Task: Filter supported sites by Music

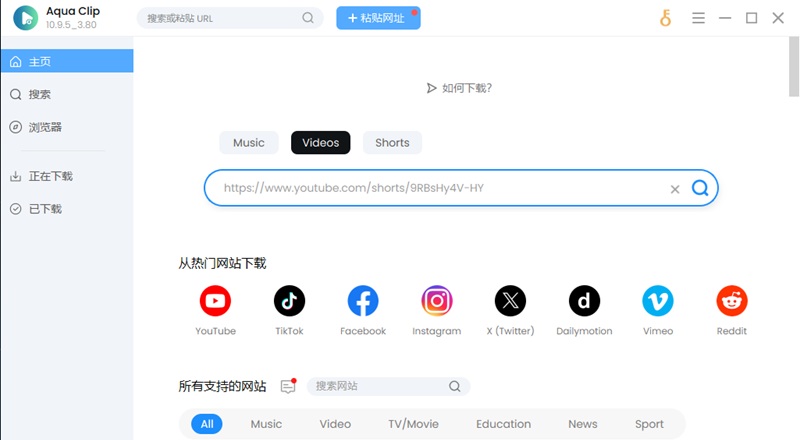Action: pos(266,424)
